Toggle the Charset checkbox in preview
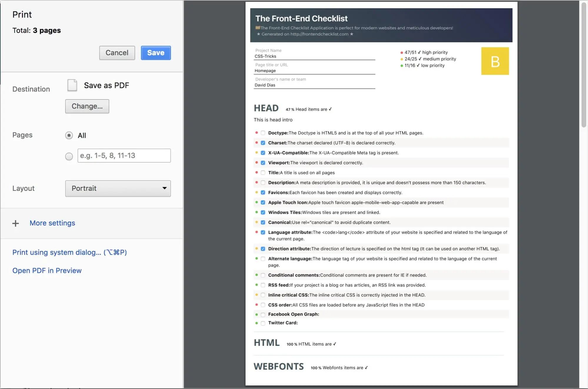Viewport: 588px width, 389px height. tap(263, 143)
